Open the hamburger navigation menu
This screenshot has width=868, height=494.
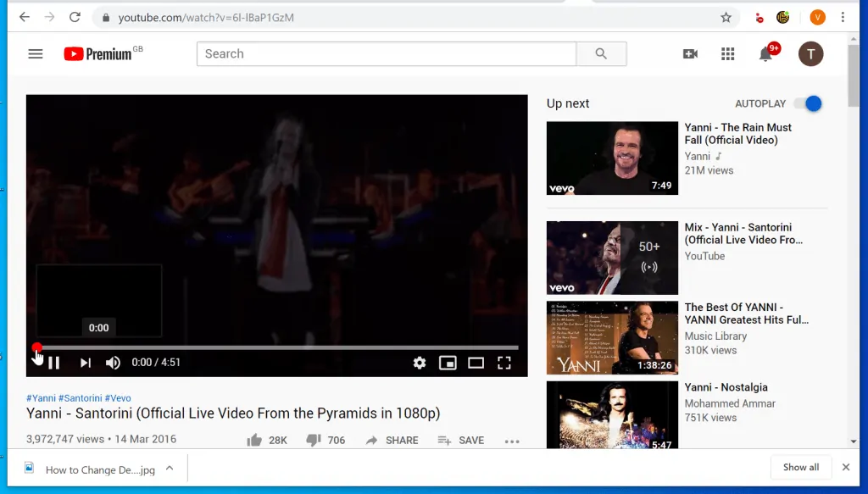click(35, 53)
